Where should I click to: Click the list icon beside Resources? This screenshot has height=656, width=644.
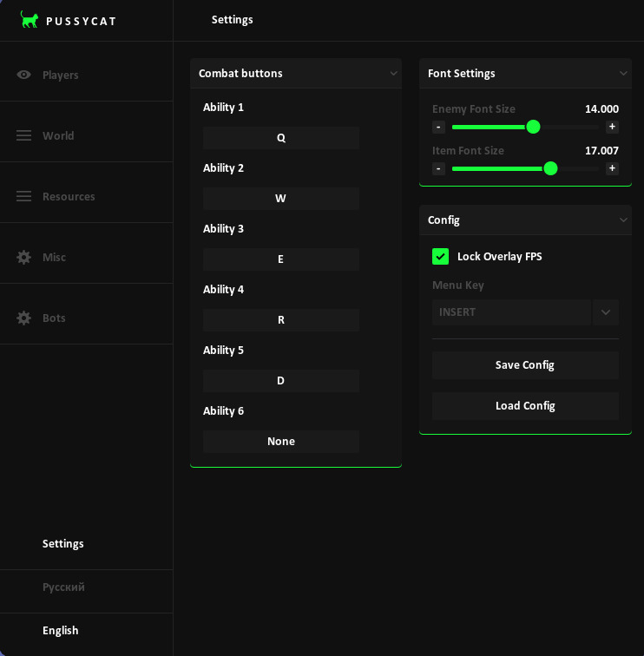[23, 196]
